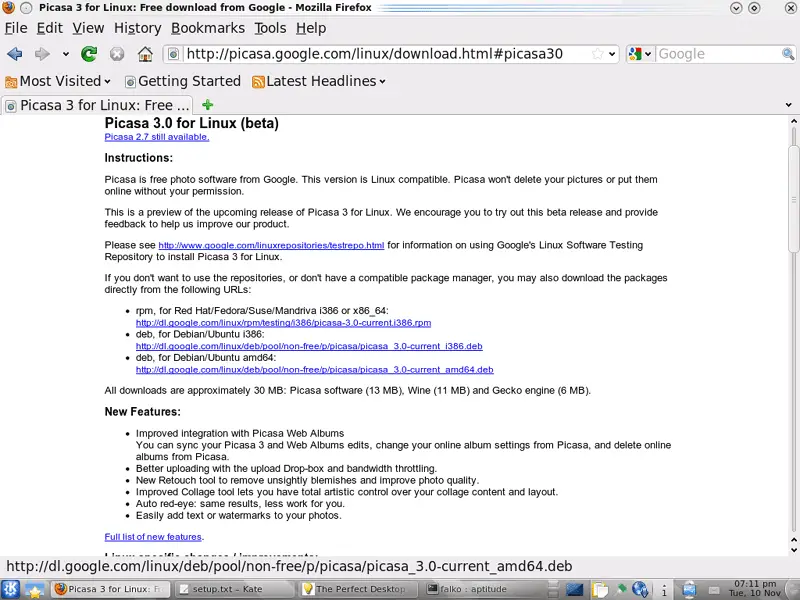Click the forward navigation arrow
Screen dimensions: 800x600
tap(42, 54)
